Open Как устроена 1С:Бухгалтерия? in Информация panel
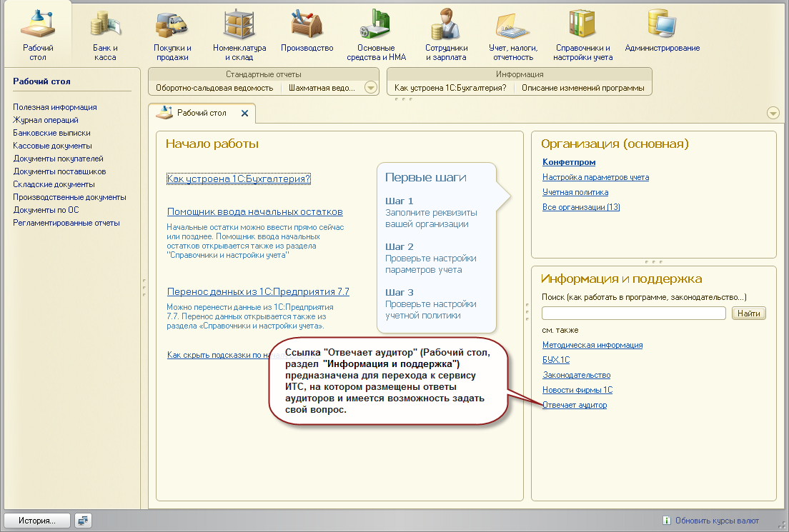This screenshot has height=532, width=789. pos(450,88)
